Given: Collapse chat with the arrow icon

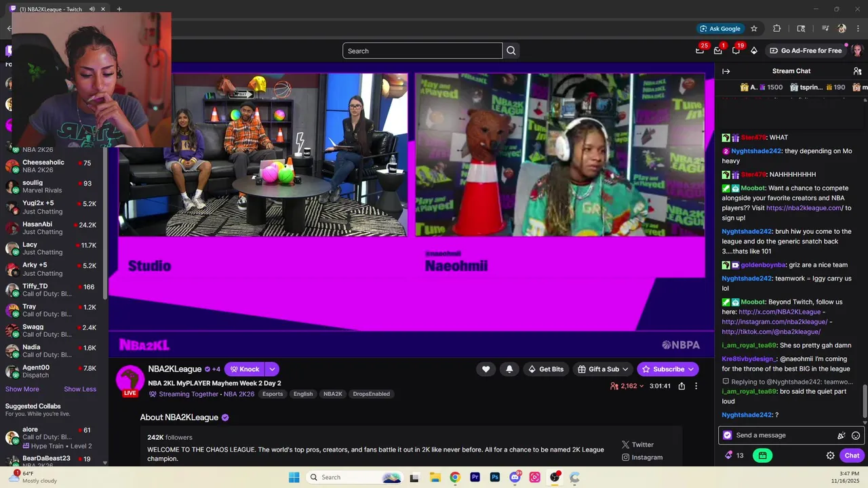Looking at the screenshot, I should click(726, 71).
